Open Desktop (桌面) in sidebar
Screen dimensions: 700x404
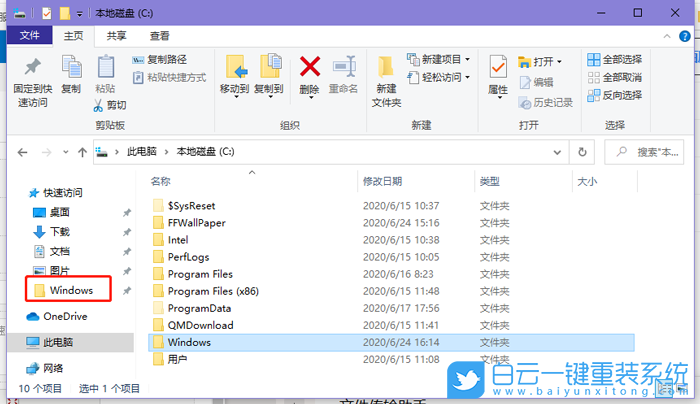coord(52,212)
